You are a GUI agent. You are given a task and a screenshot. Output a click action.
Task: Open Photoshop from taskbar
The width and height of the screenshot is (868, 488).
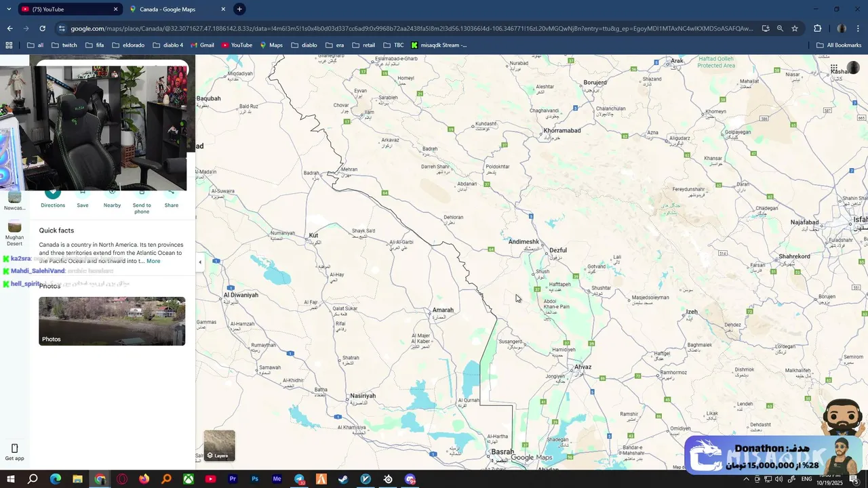click(x=255, y=479)
